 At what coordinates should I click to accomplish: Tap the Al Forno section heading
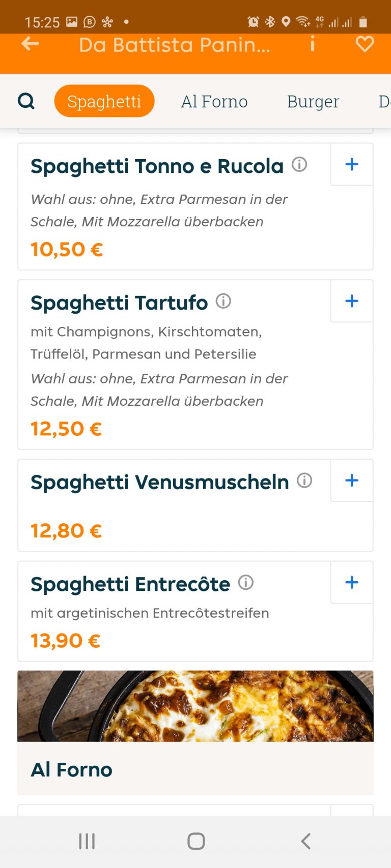72,770
